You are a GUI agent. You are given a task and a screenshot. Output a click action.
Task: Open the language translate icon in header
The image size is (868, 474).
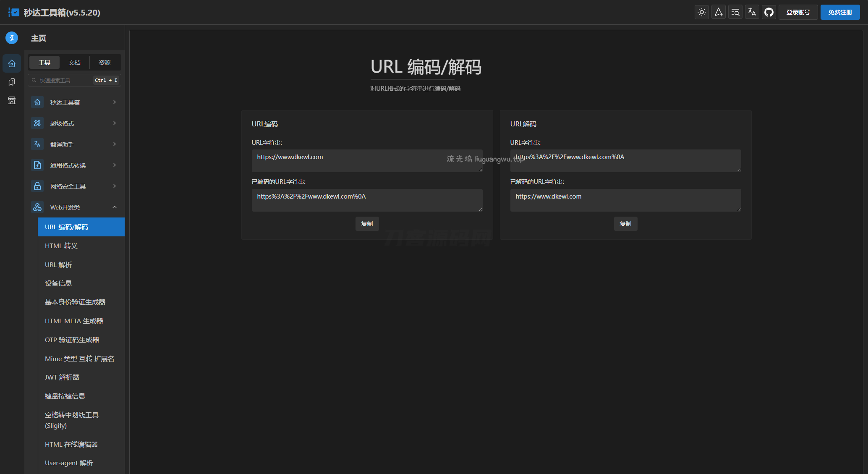pos(752,12)
